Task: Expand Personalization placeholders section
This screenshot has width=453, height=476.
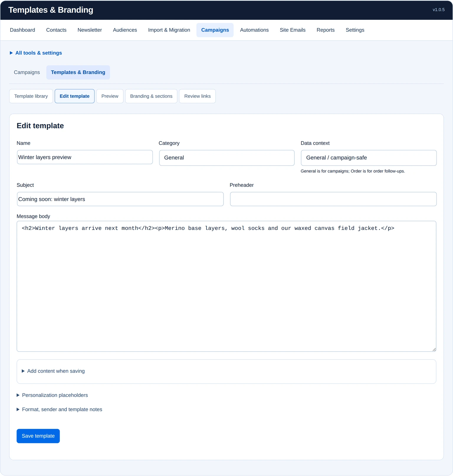Action: (x=52, y=395)
